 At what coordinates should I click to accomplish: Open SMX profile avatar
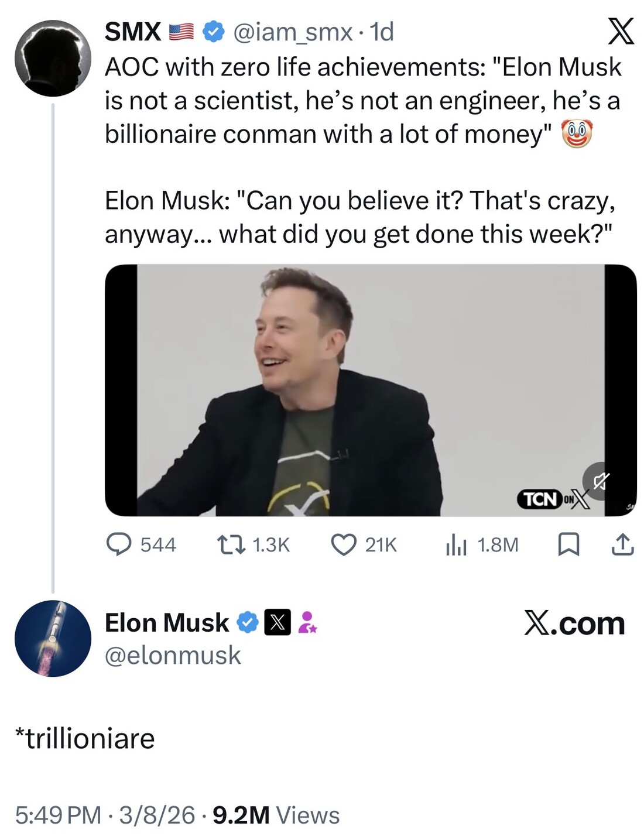(x=53, y=59)
